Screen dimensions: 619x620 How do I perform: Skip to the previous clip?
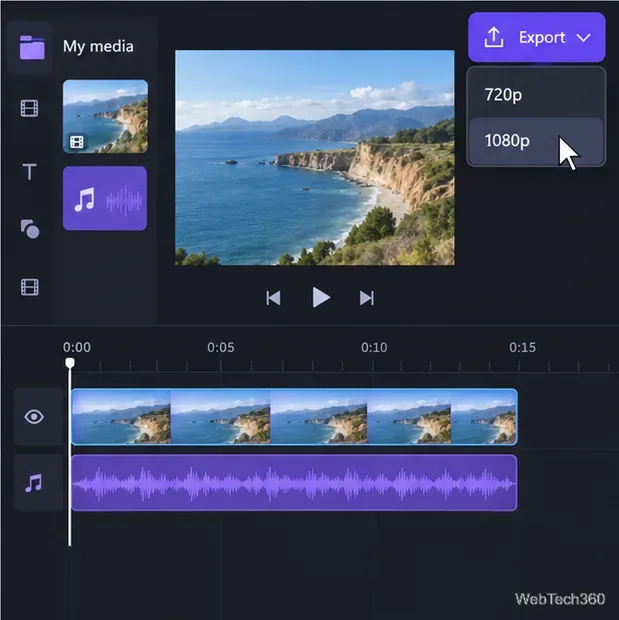[273, 298]
